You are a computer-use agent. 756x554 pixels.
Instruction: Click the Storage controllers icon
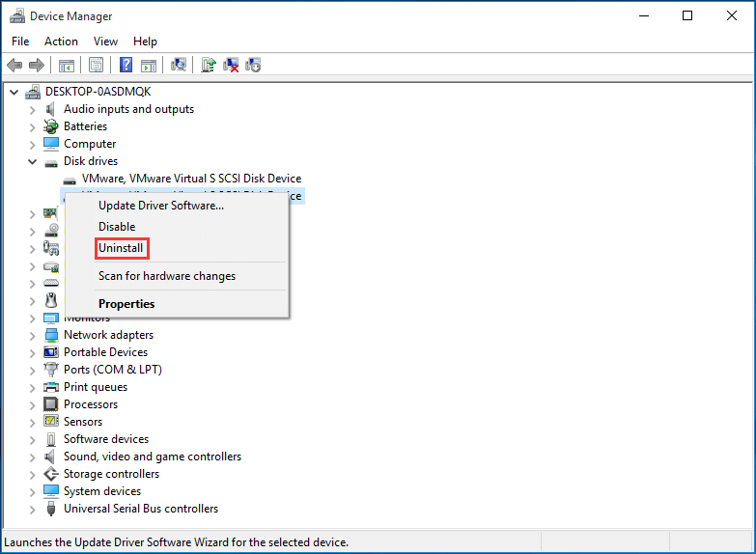(x=51, y=474)
